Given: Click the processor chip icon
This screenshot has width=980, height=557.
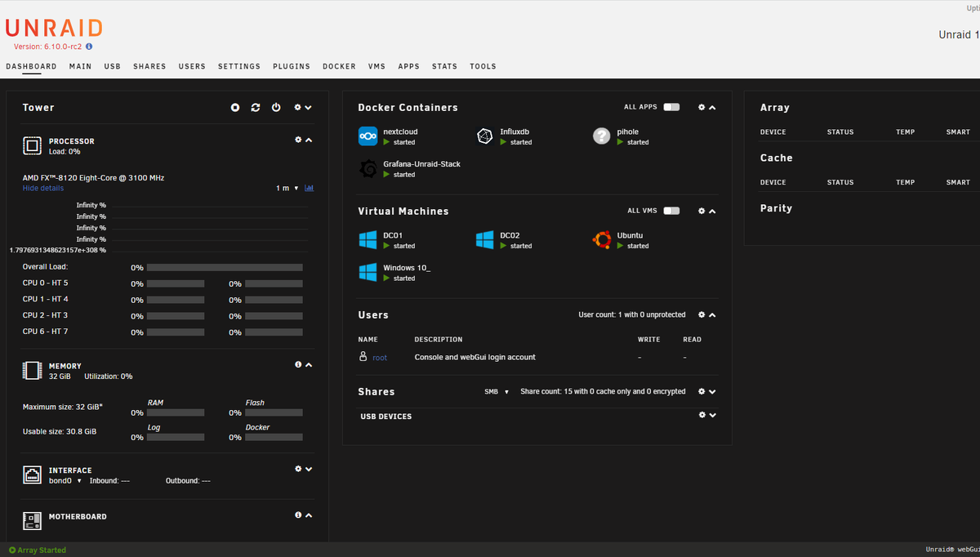Looking at the screenshot, I should point(32,145).
